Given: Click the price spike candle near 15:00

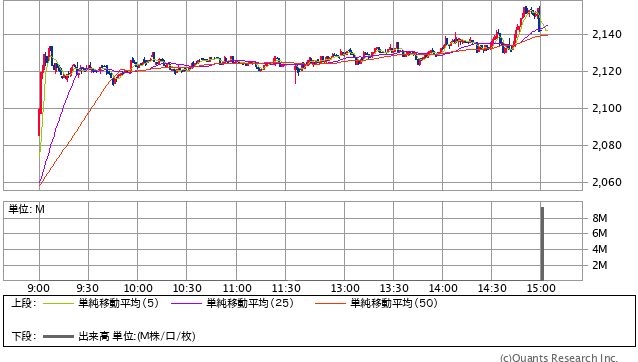Looking at the screenshot, I should pos(540,18).
